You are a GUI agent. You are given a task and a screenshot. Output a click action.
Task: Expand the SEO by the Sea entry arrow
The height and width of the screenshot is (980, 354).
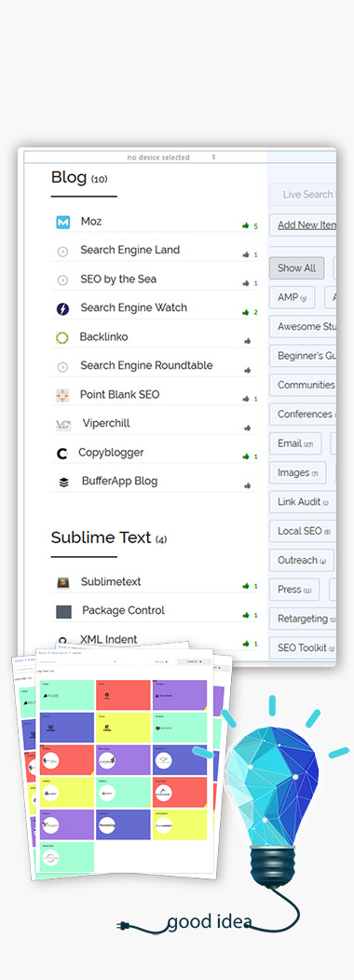tap(62, 280)
